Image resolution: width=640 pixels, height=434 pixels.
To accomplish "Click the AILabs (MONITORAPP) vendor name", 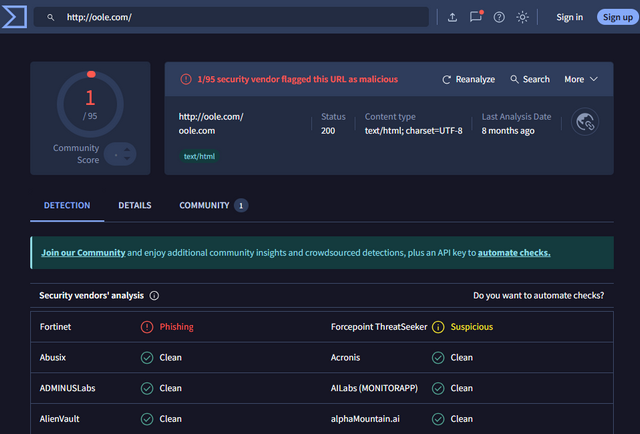I will (374, 388).
